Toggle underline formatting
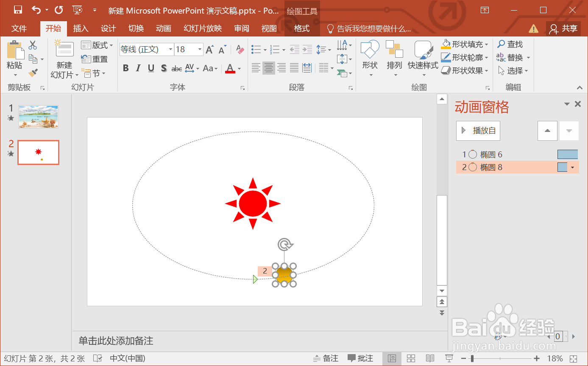 click(x=151, y=68)
